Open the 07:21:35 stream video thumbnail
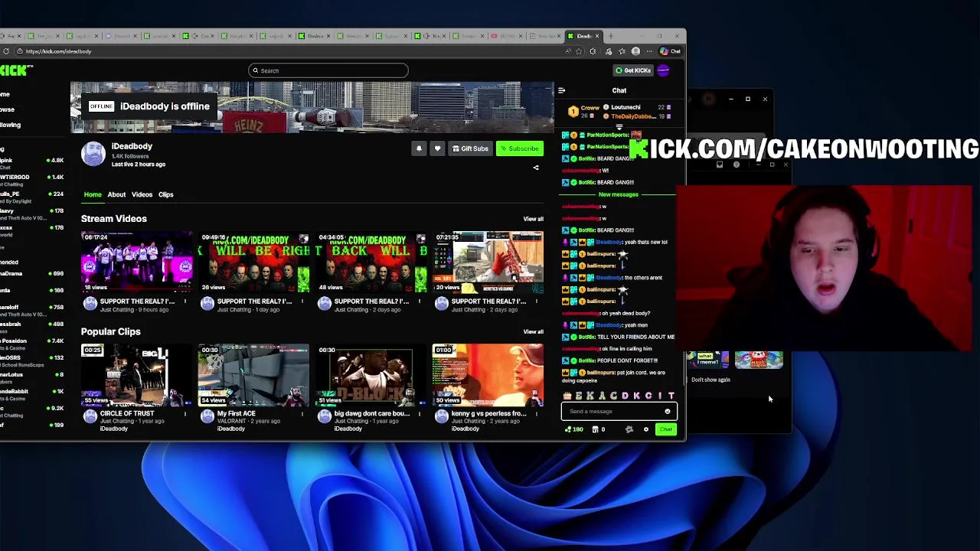This screenshot has width=980, height=551. pyautogui.click(x=488, y=262)
